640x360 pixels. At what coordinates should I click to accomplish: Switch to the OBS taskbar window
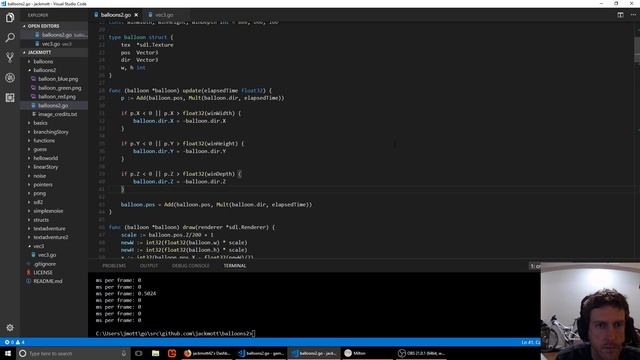click(421, 353)
